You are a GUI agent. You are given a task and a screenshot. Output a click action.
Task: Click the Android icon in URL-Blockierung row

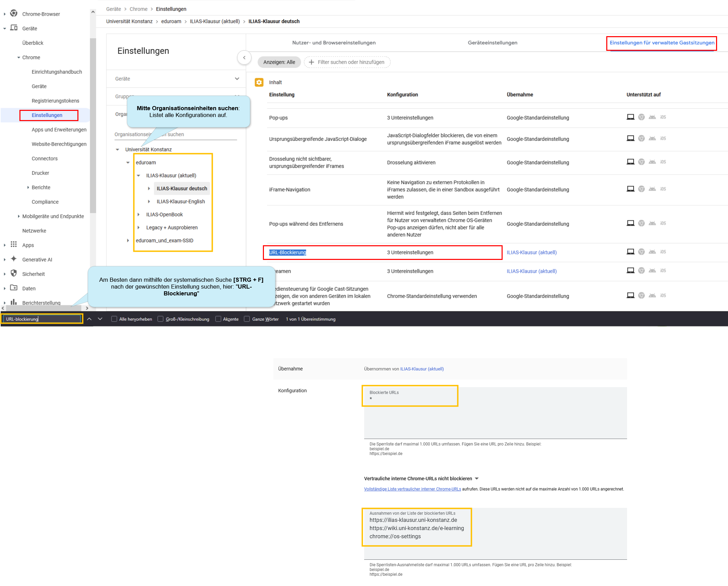[x=652, y=252]
